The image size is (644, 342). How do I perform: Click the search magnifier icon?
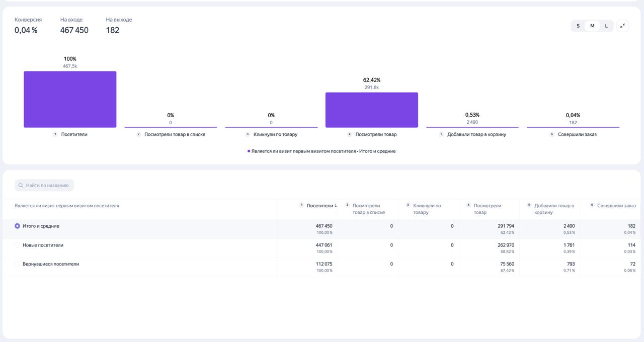coord(21,186)
